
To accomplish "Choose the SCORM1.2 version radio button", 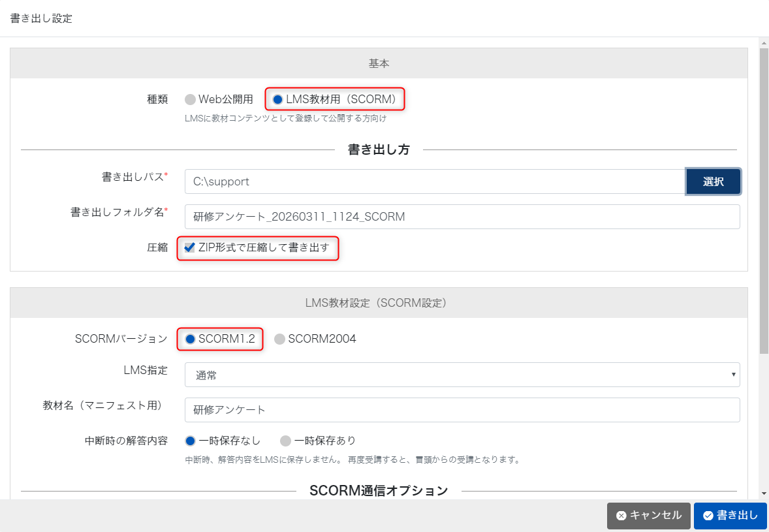I will coord(190,339).
